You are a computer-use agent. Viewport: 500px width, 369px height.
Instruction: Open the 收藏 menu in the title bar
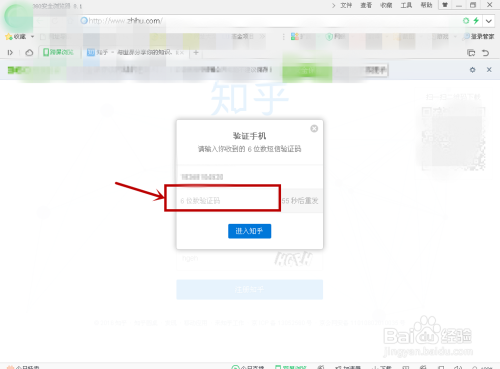386,5
